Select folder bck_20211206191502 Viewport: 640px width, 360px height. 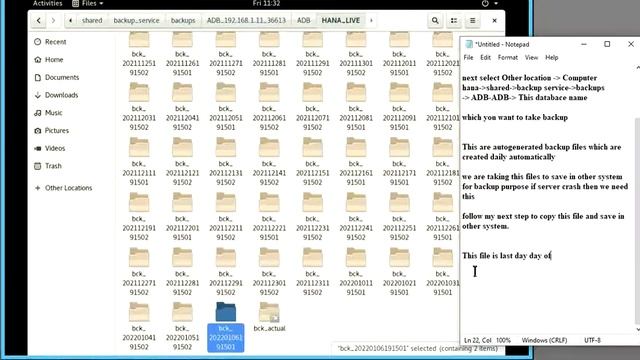click(269, 107)
